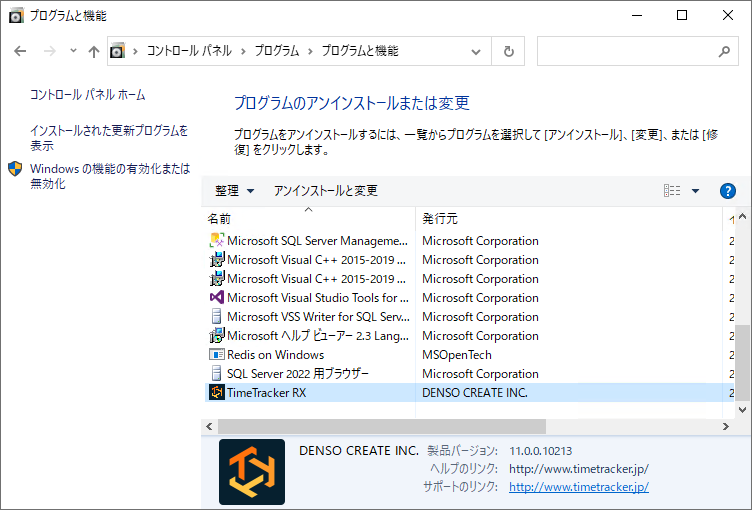Click the Redis on Windows icon
Screen dimensions: 752x511
click(216, 355)
